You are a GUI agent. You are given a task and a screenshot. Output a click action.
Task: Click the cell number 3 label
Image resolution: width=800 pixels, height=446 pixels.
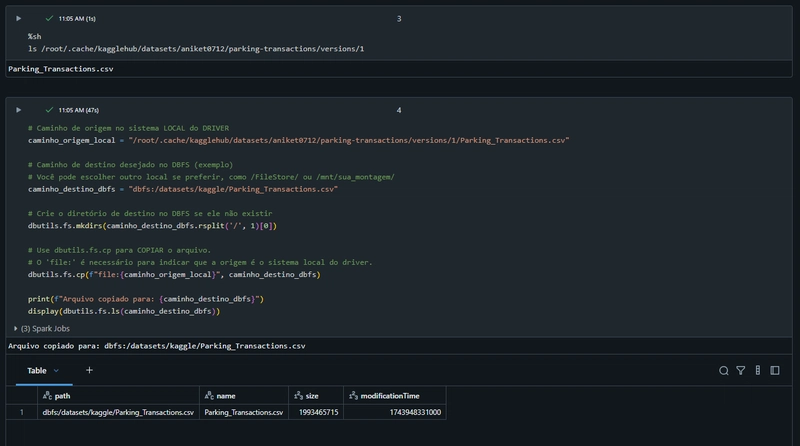point(399,18)
